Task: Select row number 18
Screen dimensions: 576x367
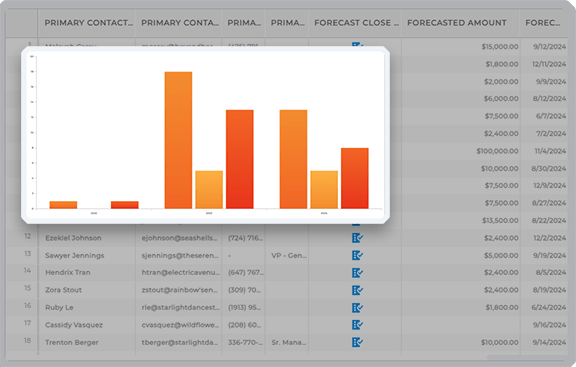Action: click(28, 341)
